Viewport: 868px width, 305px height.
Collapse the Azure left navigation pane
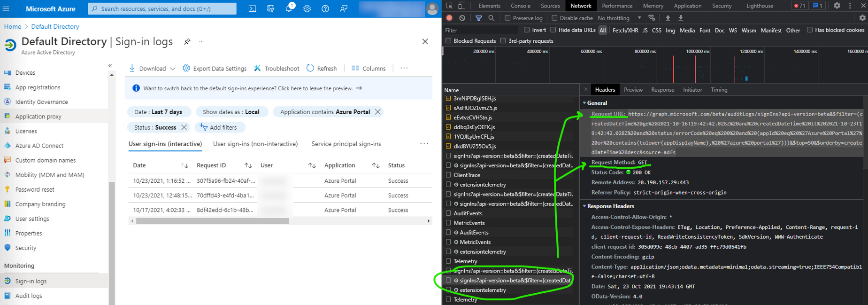click(x=110, y=66)
